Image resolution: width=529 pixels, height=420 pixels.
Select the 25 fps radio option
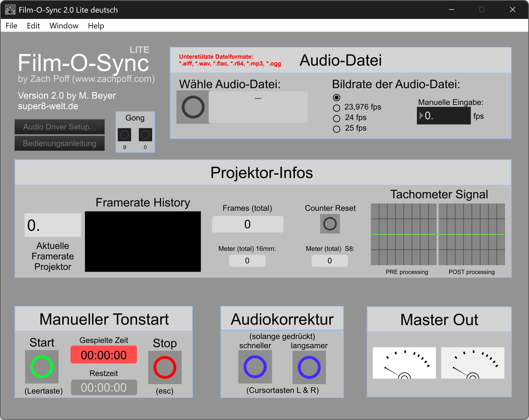coord(336,129)
